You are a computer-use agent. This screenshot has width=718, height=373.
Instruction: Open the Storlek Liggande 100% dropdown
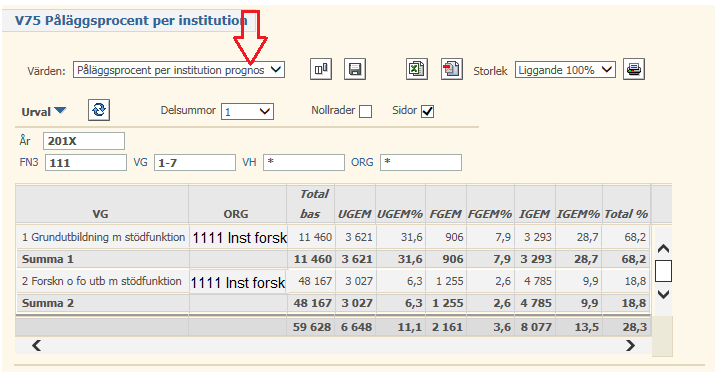click(565, 70)
